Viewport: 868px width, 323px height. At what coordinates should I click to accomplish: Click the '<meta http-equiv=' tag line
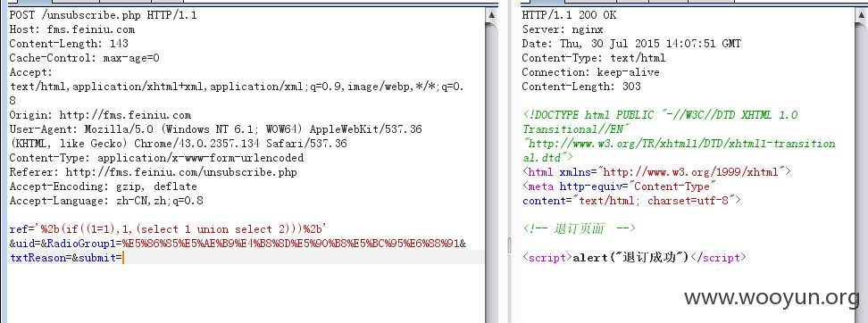pyautogui.click(x=619, y=186)
